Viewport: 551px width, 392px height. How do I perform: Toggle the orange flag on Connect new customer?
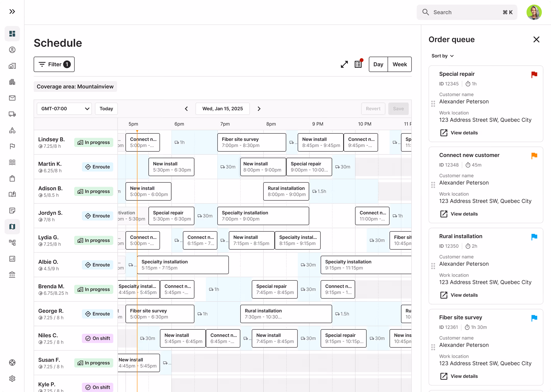click(534, 156)
